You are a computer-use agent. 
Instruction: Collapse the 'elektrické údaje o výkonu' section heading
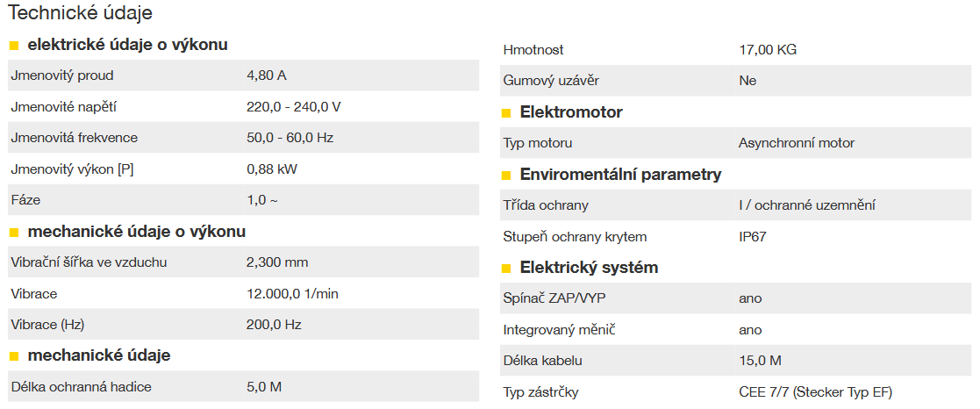(x=128, y=45)
